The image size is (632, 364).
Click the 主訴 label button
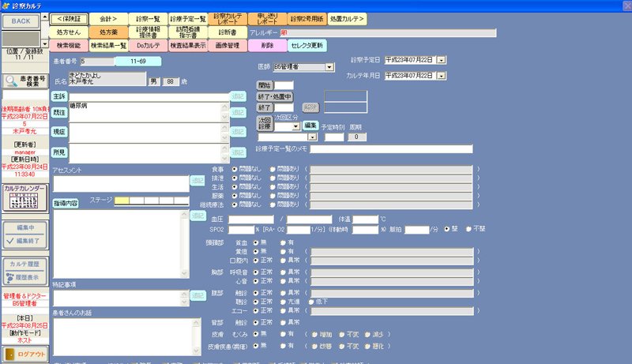point(59,96)
